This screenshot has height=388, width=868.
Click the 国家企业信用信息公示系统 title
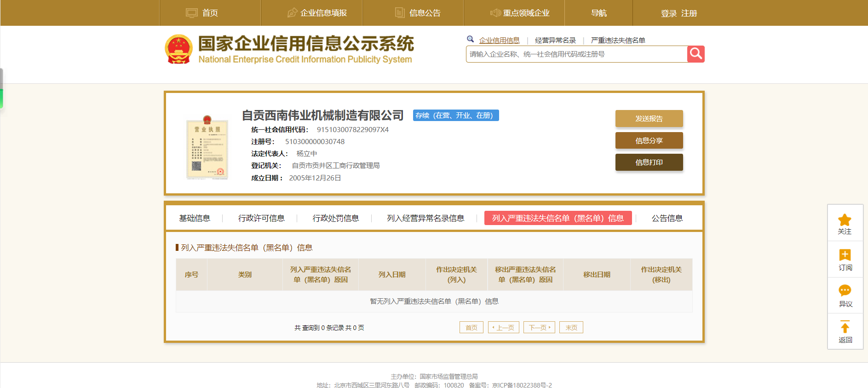tap(306, 44)
